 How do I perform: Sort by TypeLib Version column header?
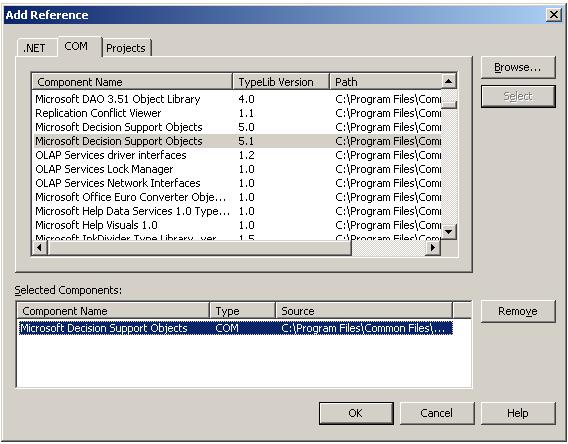tap(281, 82)
